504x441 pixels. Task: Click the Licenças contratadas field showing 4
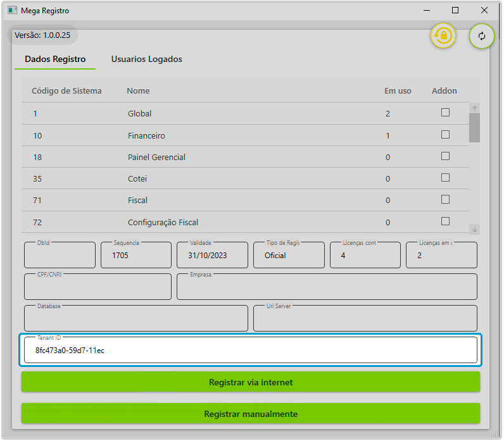[x=365, y=255]
